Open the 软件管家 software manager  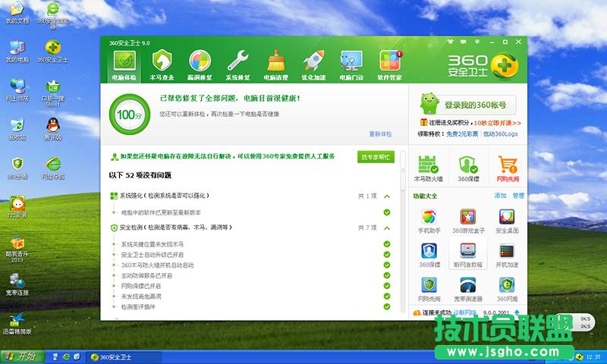point(389,65)
